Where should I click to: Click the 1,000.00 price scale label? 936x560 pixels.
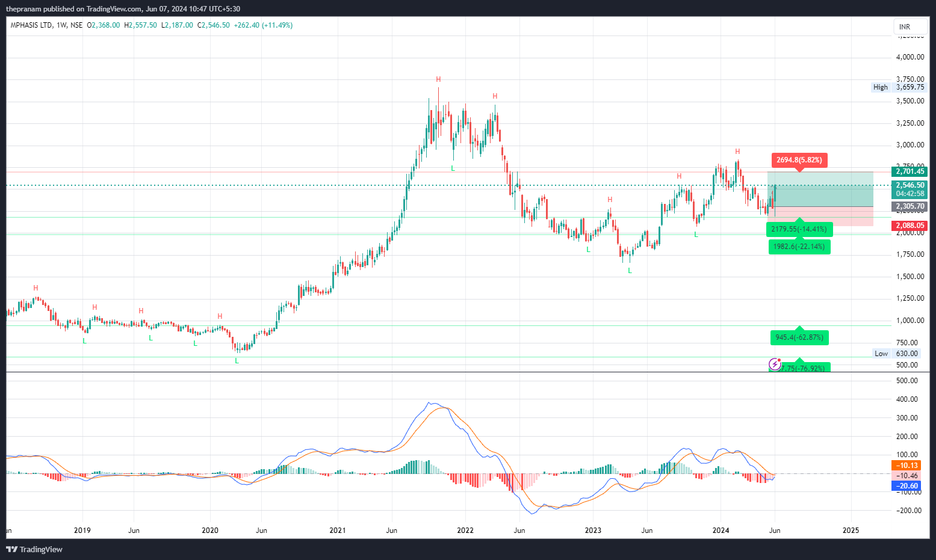910,321
